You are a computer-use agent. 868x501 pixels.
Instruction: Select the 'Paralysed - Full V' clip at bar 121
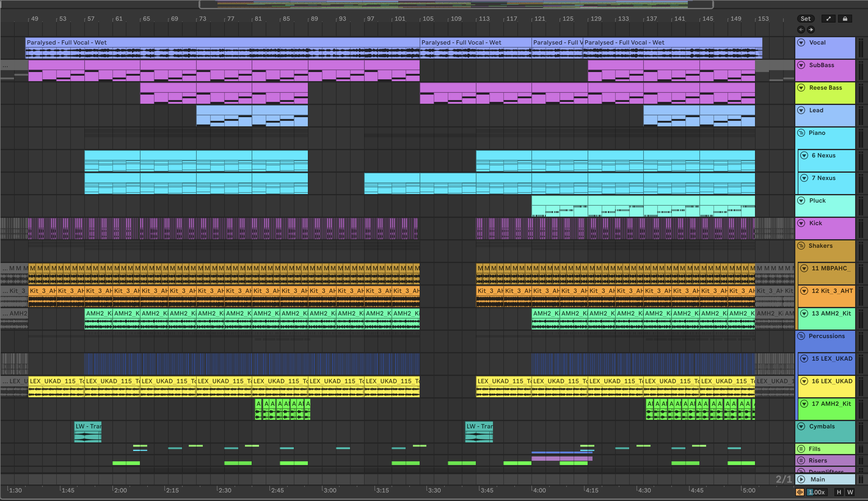coord(557,48)
